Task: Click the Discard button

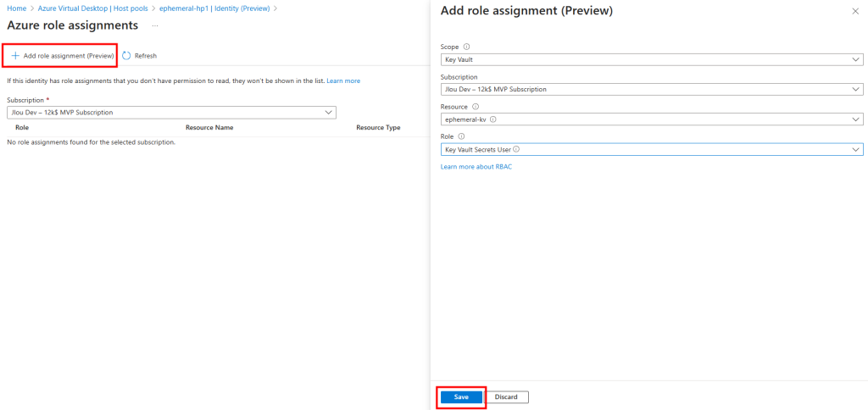Action: [506, 396]
